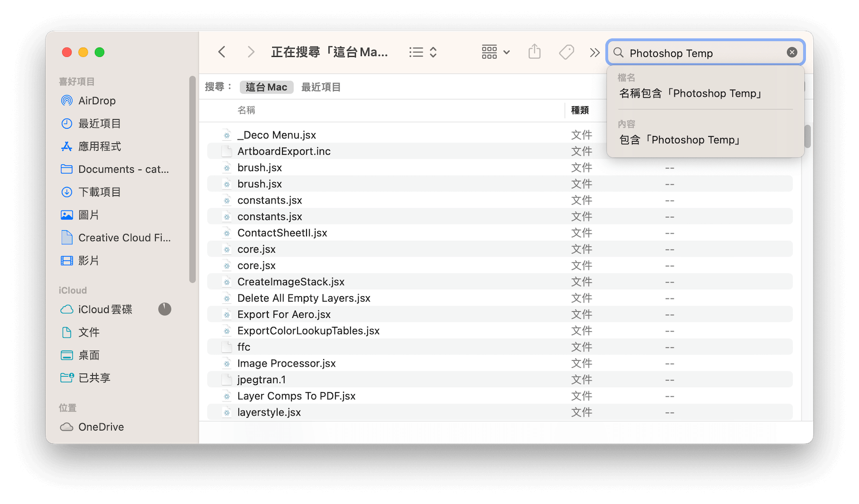Sort by the 名稱 column header

coord(246,110)
